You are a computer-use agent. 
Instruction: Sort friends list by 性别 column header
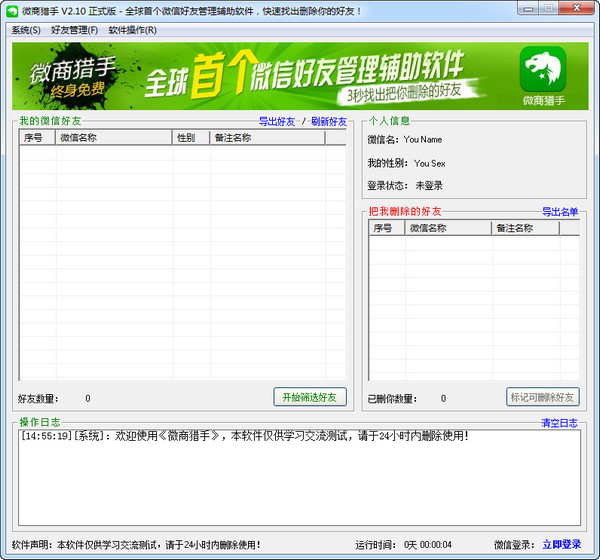click(191, 138)
